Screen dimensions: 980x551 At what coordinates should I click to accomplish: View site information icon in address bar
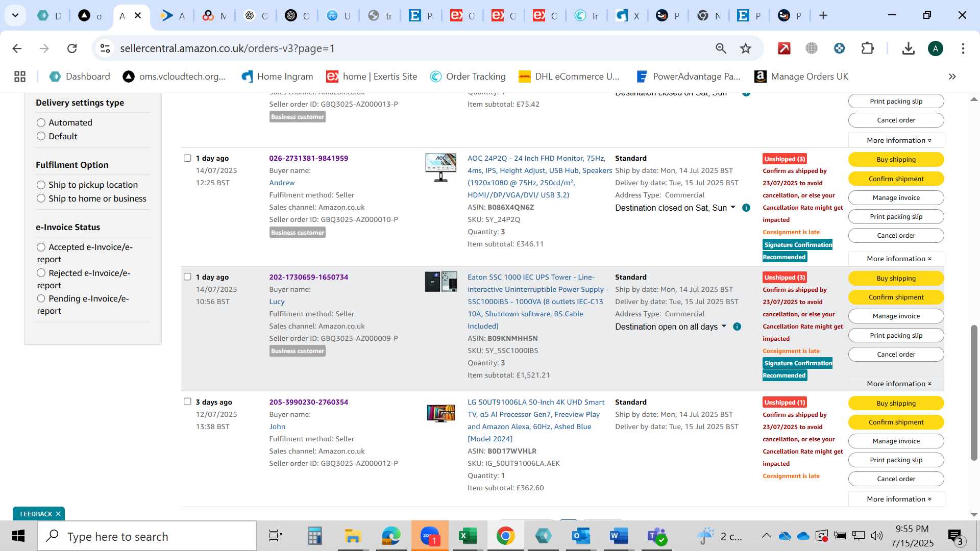[x=105, y=48]
